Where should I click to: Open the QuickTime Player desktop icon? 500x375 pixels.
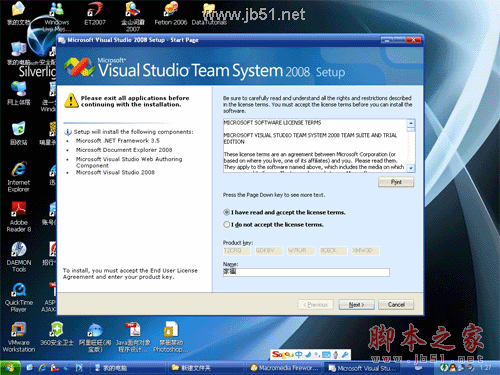[x=19, y=297]
